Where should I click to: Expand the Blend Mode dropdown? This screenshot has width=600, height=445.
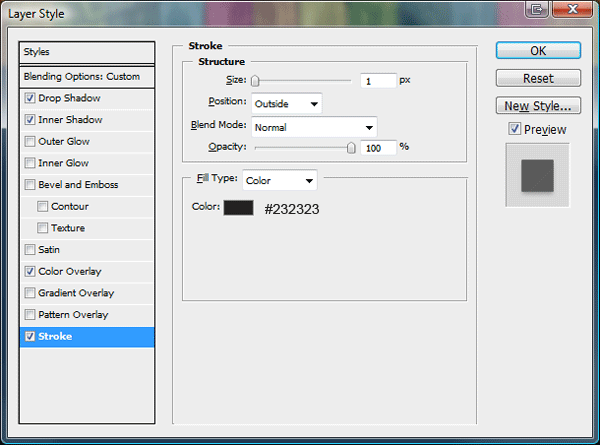pyautogui.click(x=313, y=127)
